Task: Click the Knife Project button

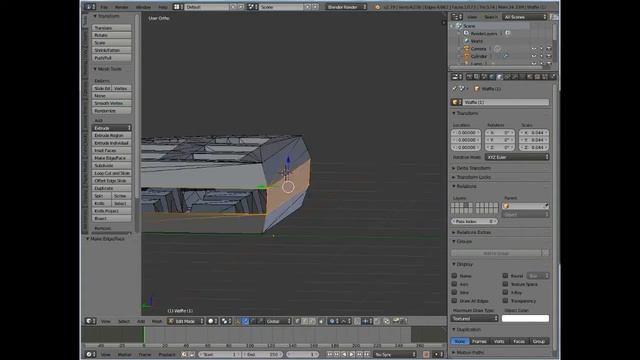Action: tap(111, 211)
